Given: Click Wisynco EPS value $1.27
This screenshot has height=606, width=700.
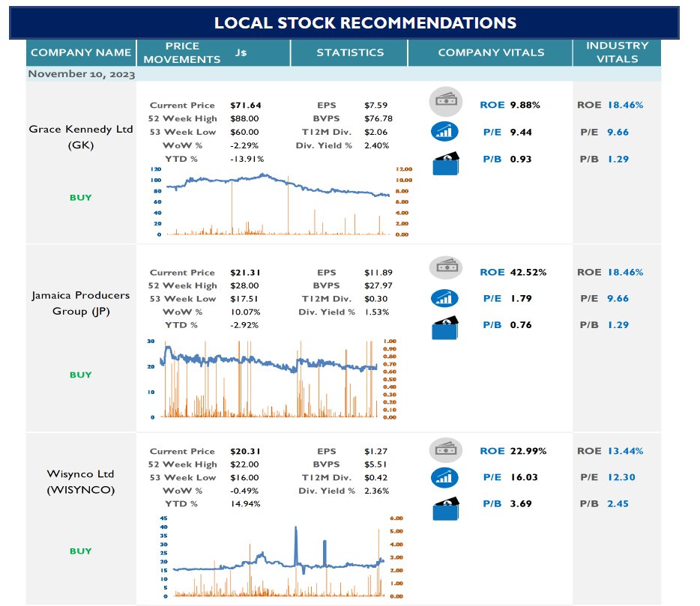Looking at the screenshot, I should [x=376, y=452].
